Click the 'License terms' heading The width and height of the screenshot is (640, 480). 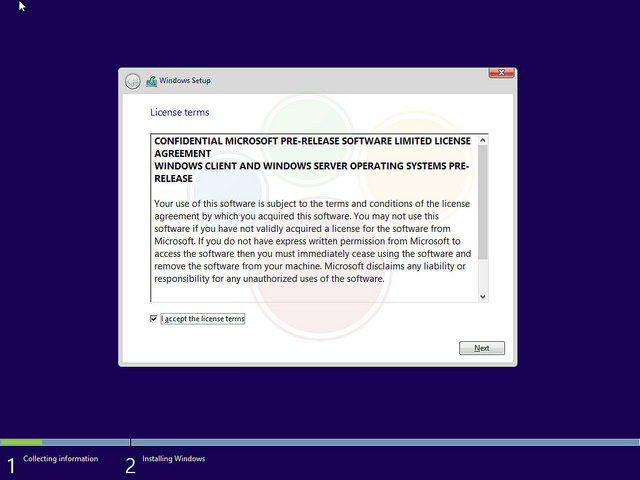[180, 112]
